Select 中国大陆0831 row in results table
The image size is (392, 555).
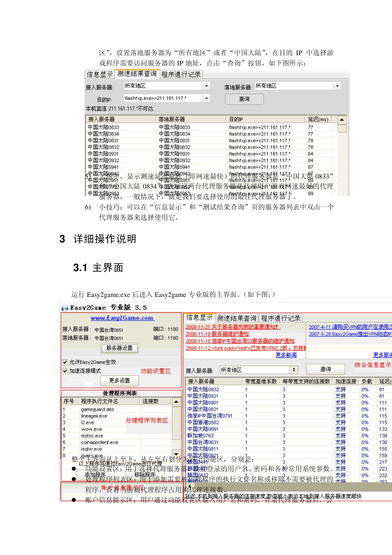211,141
